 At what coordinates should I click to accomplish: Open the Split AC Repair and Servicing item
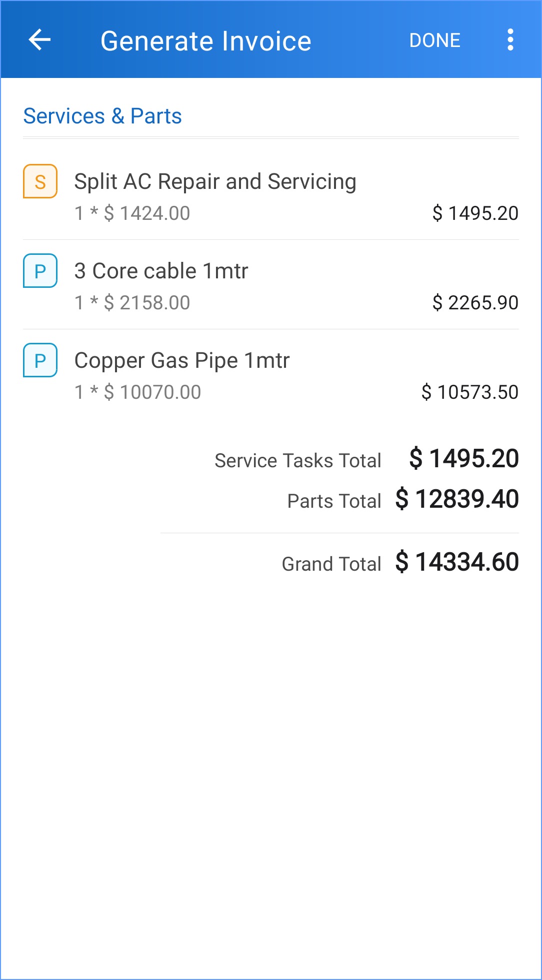(215, 181)
